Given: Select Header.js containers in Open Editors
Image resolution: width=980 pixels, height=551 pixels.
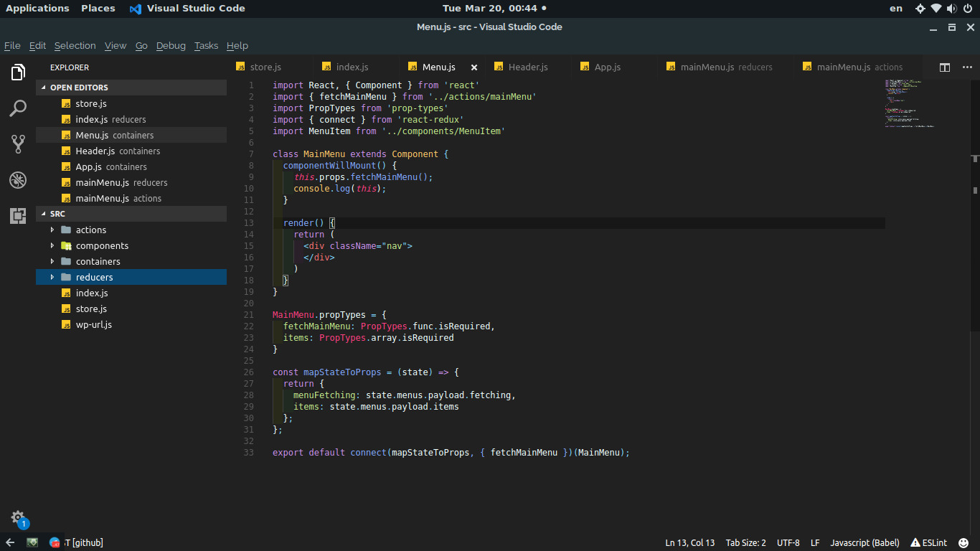Looking at the screenshot, I should point(131,151).
